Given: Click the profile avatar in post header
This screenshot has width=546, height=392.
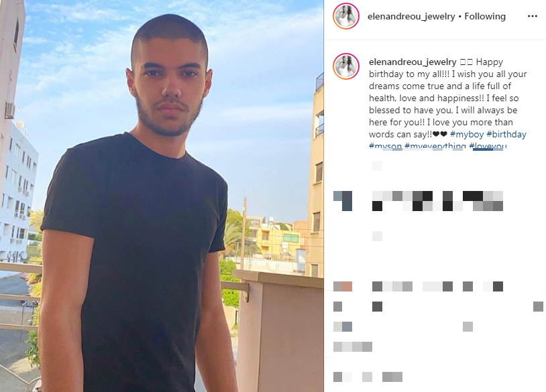Looking at the screenshot, I should coord(345,16).
